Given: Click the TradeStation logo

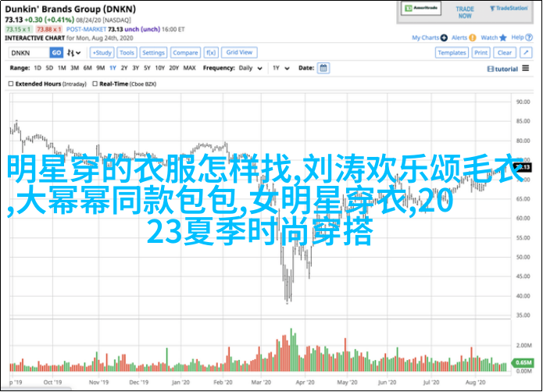Looking at the screenshot, I should [509, 9].
